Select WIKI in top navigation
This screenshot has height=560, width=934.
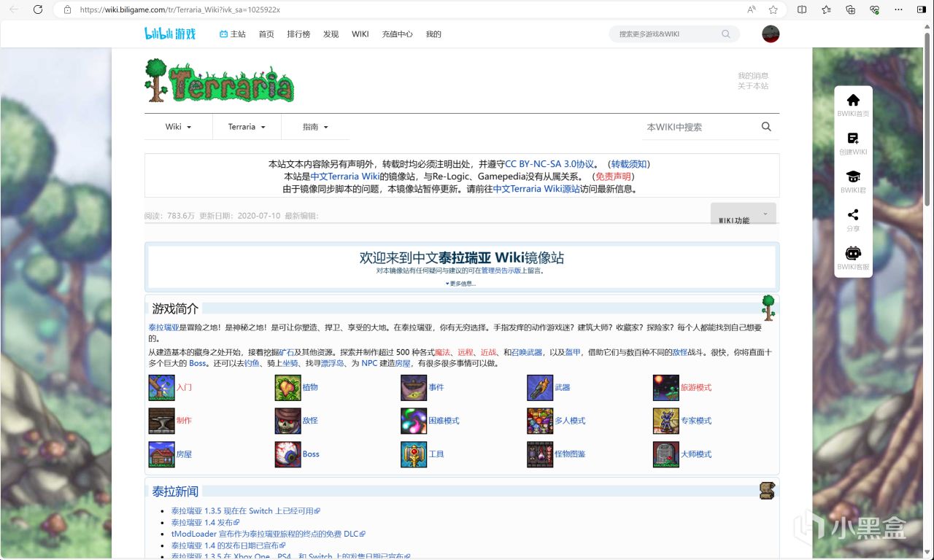[360, 34]
